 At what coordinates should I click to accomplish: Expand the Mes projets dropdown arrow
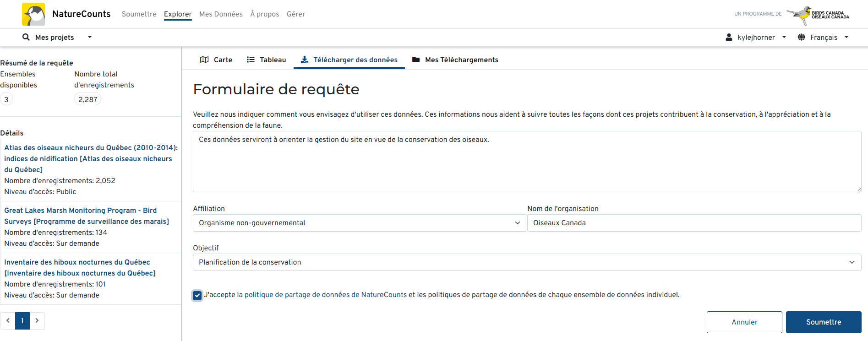pos(90,37)
